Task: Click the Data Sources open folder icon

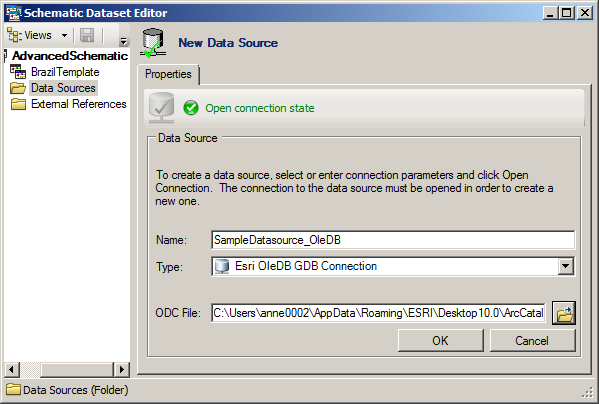Action: (x=18, y=88)
